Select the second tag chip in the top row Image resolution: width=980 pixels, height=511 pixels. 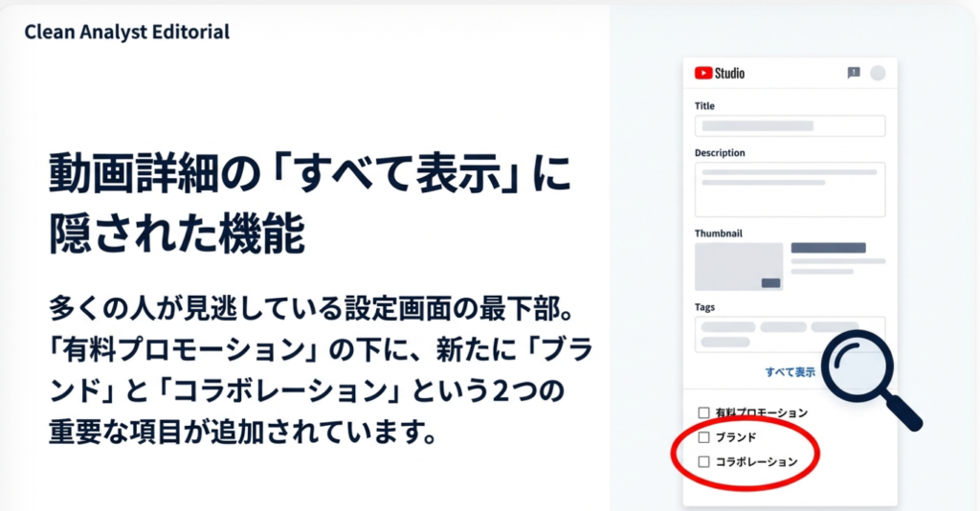point(783,327)
